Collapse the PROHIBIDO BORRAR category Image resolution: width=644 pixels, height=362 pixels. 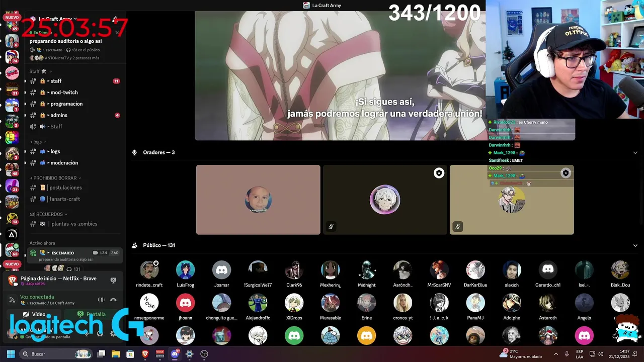tap(55, 178)
